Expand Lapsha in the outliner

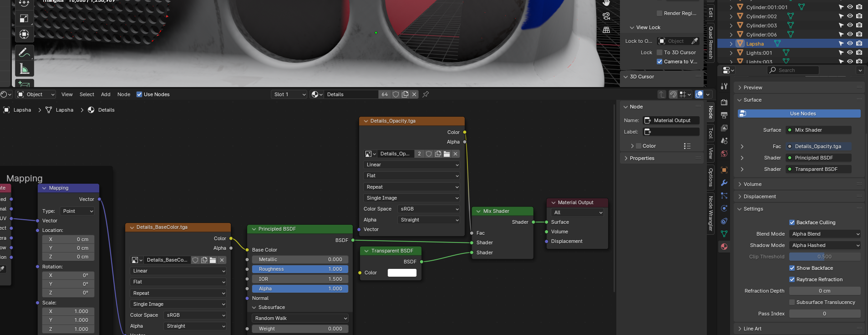[x=731, y=44]
